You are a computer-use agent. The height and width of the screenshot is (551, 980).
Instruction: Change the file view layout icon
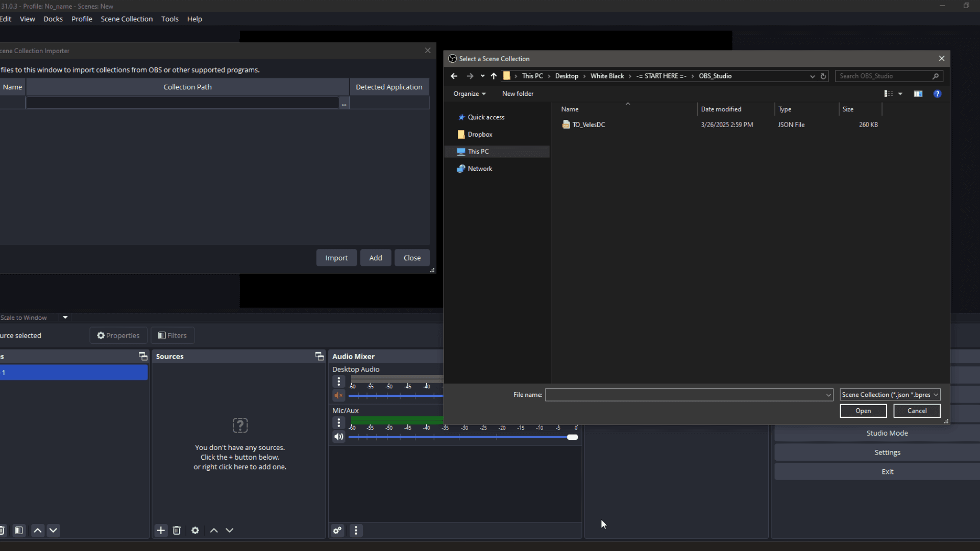tap(889, 94)
